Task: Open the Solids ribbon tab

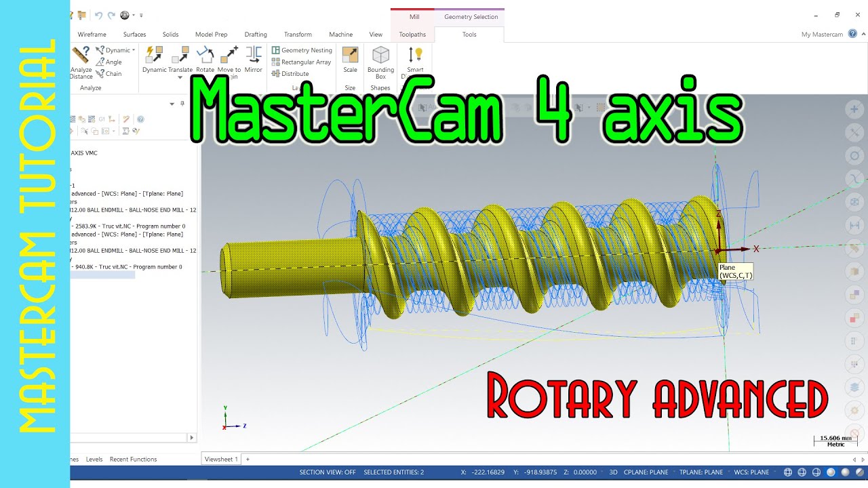Action: coord(170,35)
